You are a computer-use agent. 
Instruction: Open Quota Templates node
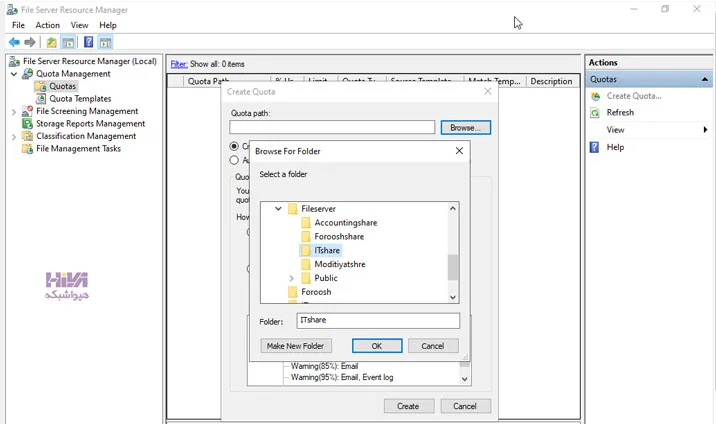point(80,99)
